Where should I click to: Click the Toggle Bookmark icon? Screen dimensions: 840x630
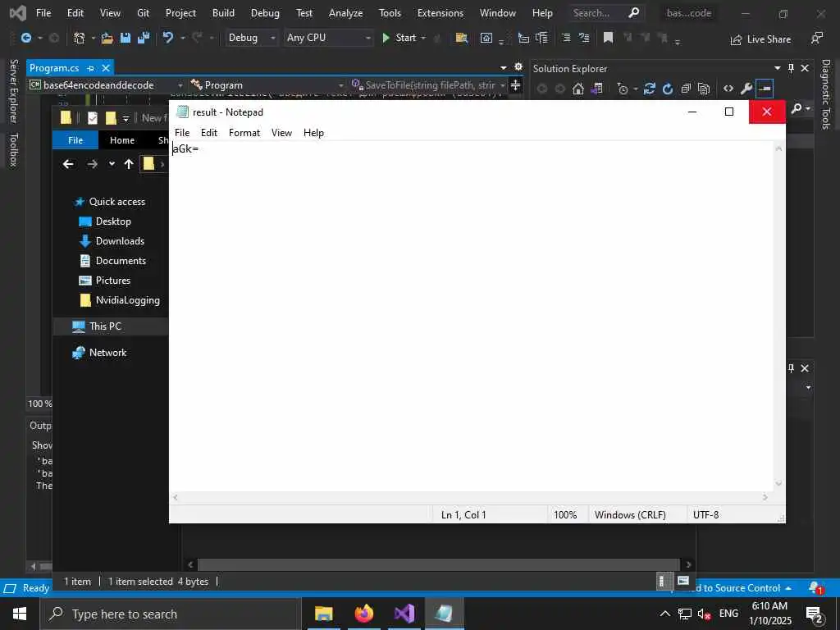click(608, 38)
